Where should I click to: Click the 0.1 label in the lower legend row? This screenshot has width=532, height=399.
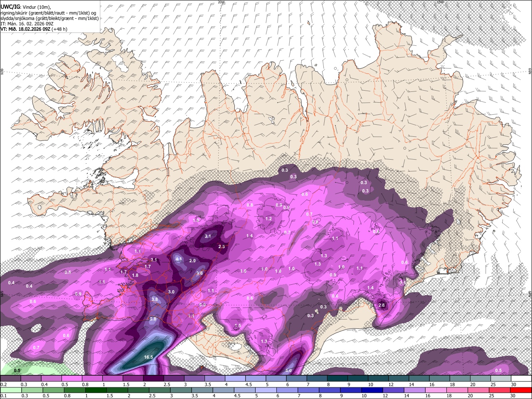[x=3, y=396]
